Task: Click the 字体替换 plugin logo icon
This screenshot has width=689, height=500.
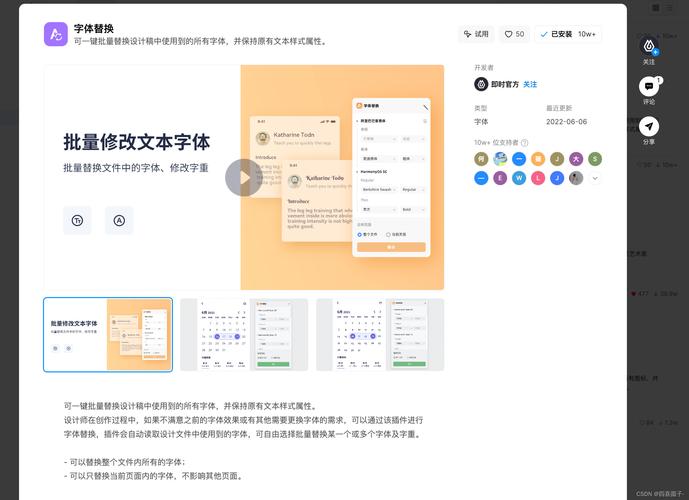Action: (x=56, y=34)
